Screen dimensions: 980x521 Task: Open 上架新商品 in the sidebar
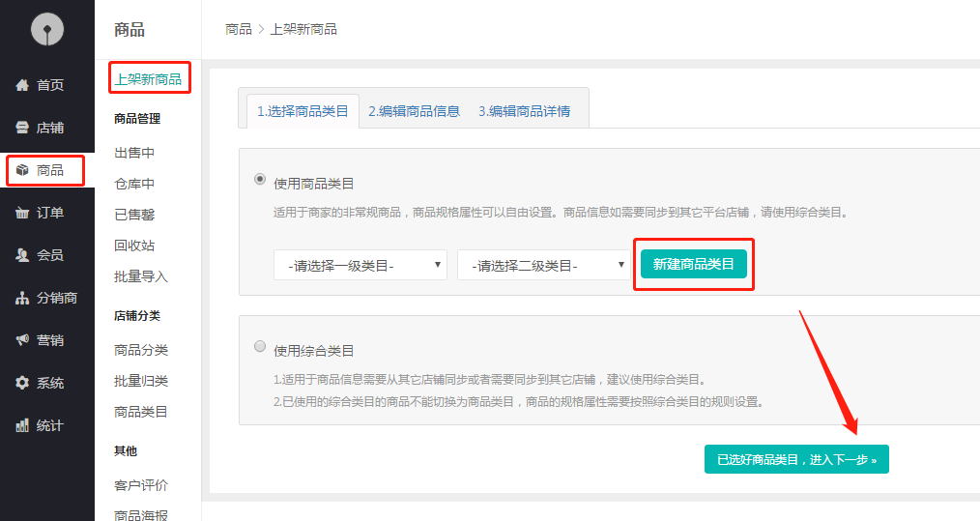click(x=148, y=79)
